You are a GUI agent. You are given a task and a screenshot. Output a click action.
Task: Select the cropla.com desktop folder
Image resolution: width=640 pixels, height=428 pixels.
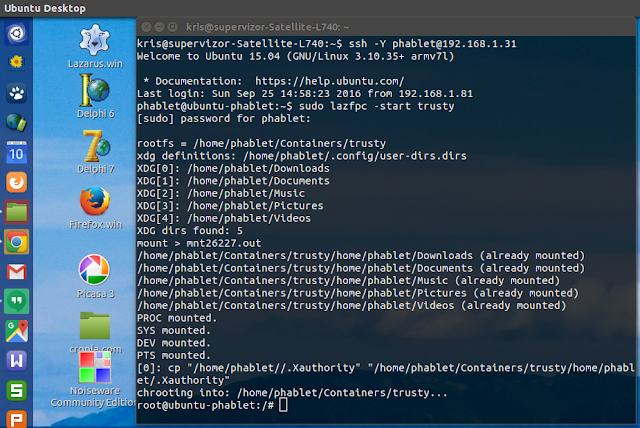95,332
